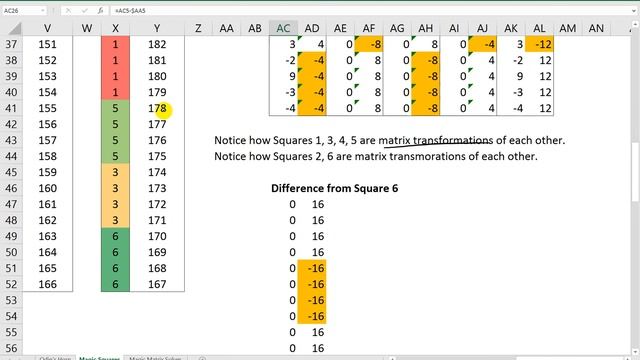Viewport: 640px width, 360px height.
Task: Click 'Difference from Square 6' heading
Action: [334, 188]
